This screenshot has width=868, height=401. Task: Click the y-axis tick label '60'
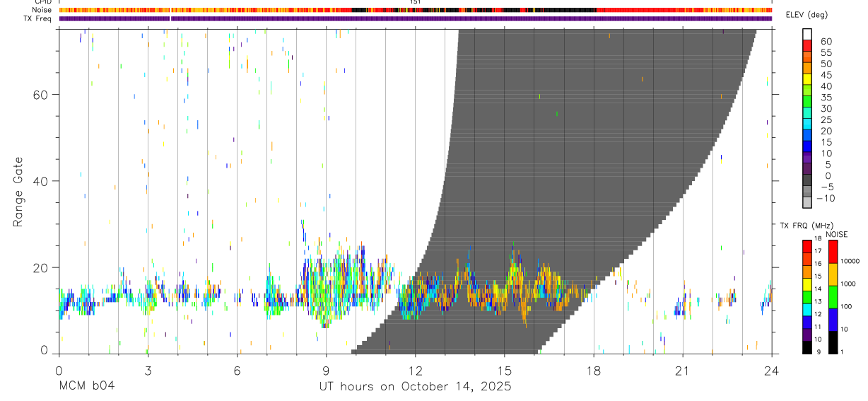click(42, 94)
